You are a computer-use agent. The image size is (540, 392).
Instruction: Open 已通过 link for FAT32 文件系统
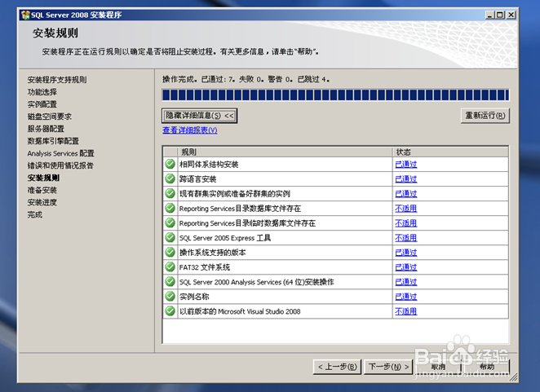point(406,267)
